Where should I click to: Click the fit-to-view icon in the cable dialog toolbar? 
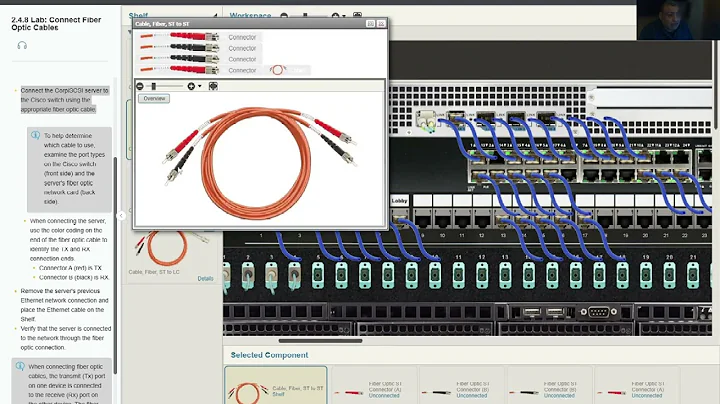pos(213,86)
